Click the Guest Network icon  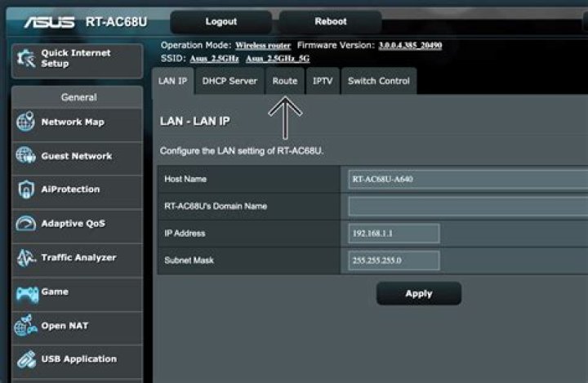point(25,155)
